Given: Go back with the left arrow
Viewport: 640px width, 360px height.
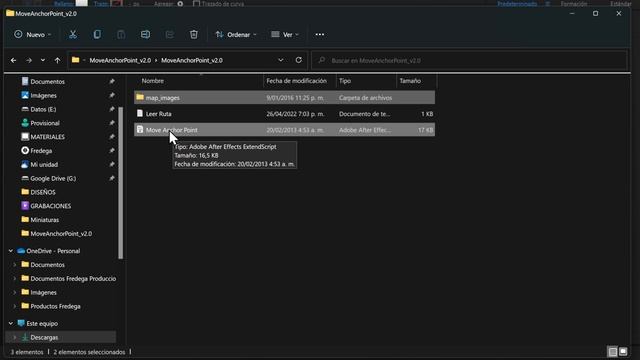Looking at the screenshot, I should tap(13, 60).
